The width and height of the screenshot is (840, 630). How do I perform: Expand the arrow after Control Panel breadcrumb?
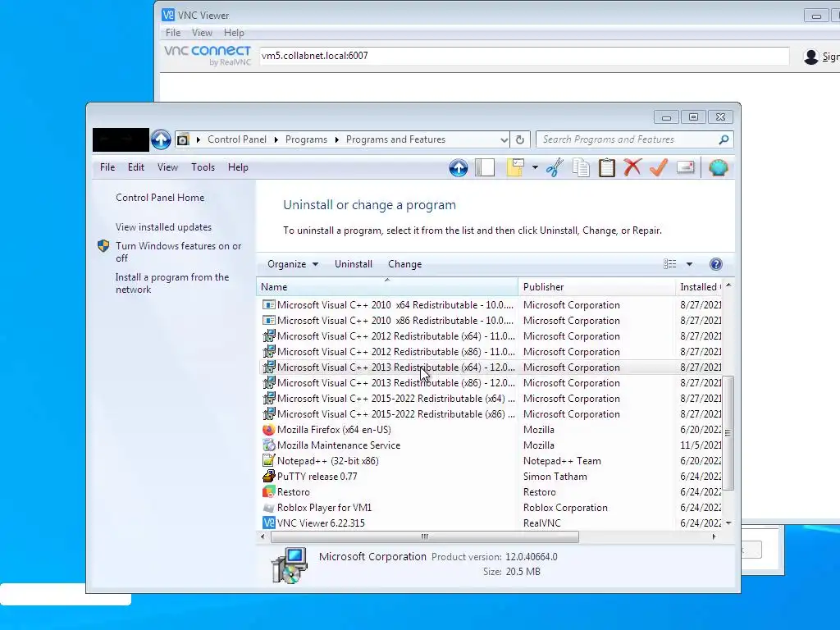(x=276, y=139)
